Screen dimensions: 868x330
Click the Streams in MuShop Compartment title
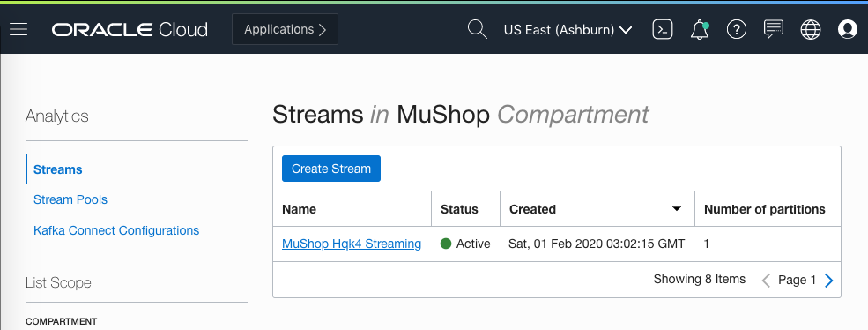461,115
